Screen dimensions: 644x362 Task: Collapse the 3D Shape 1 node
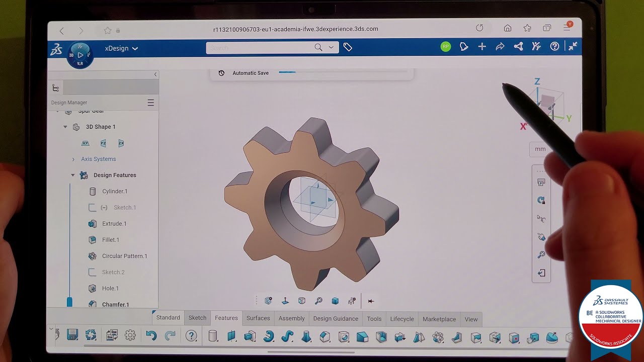point(65,127)
